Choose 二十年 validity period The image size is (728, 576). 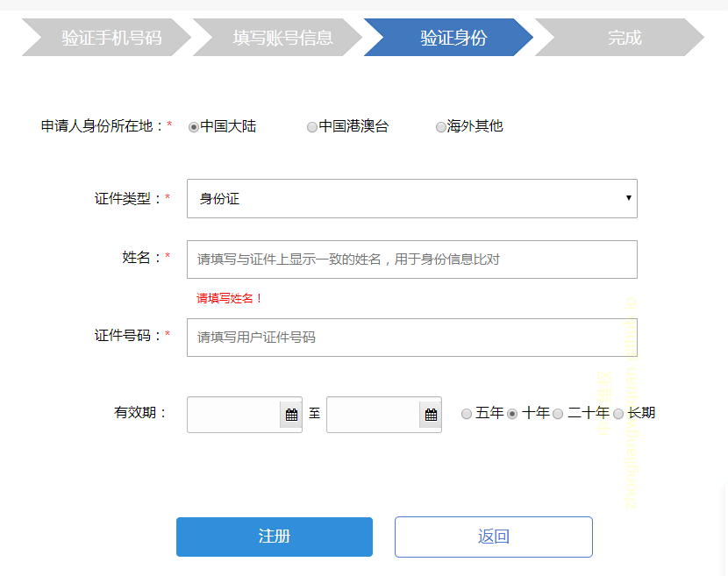[558, 414]
